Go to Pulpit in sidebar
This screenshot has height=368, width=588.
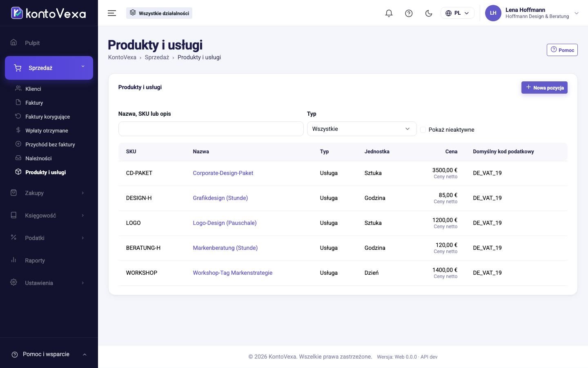pyautogui.click(x=32, y=43)
